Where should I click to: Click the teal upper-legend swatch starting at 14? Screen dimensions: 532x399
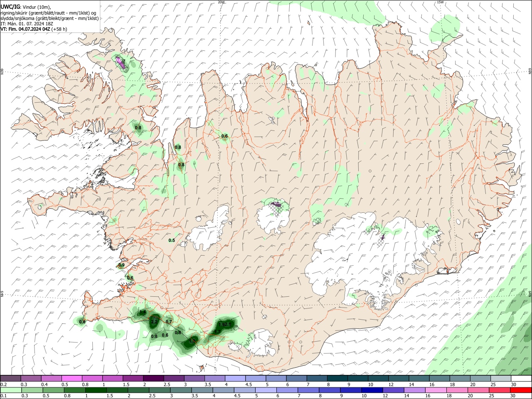419,378
